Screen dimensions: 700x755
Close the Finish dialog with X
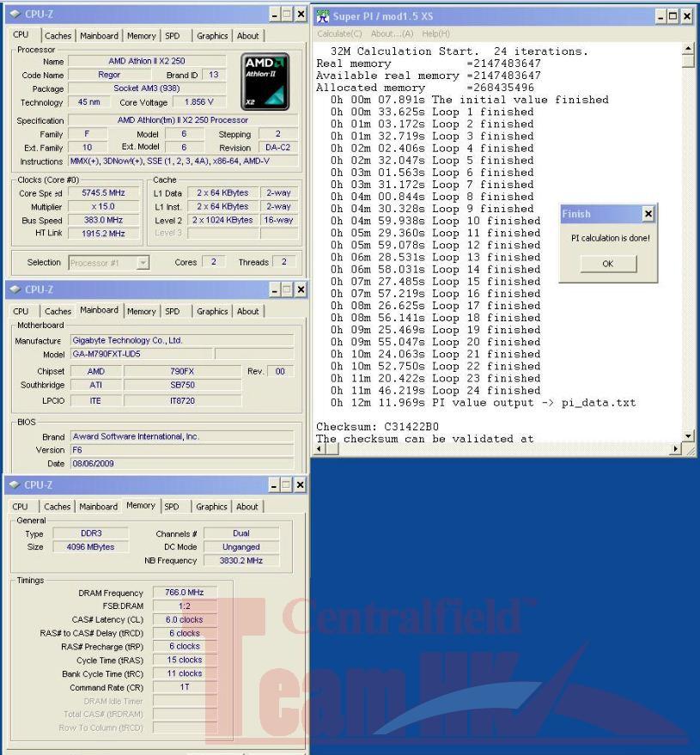648,214
